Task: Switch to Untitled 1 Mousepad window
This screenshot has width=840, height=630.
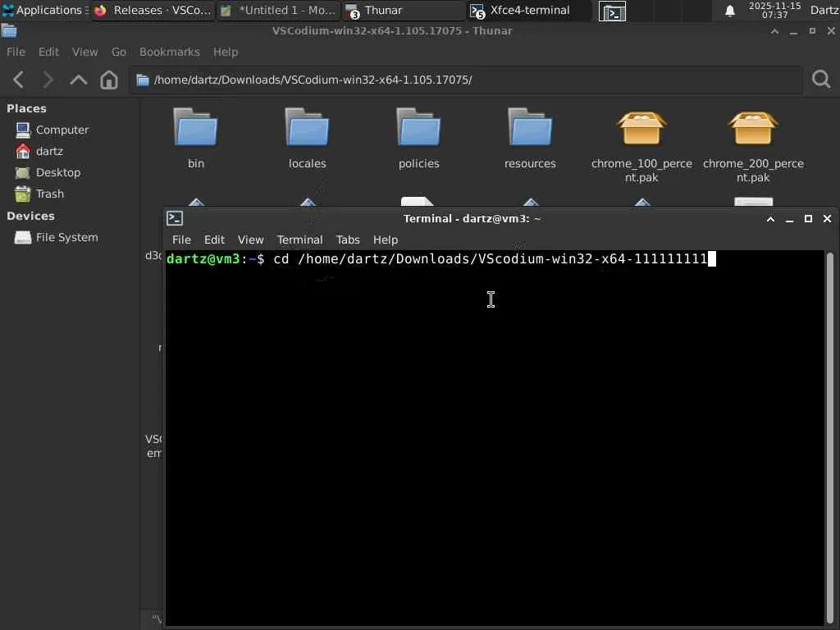Action: click(278, 10)
